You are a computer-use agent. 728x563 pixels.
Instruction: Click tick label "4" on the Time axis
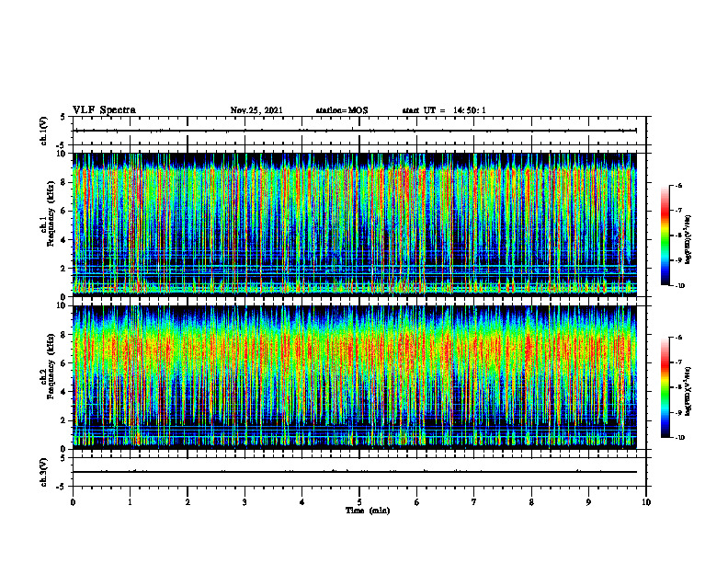point(302,502)
